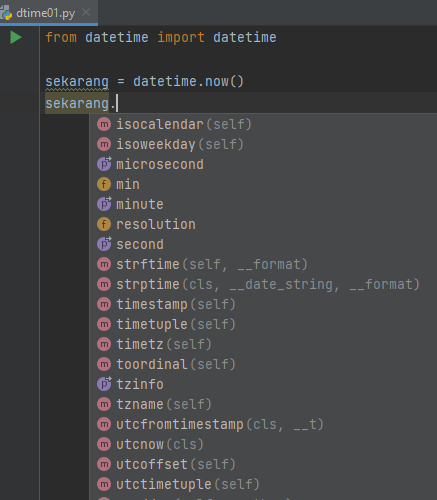The width and height of the screenshot is (437, 500).
Task: Choose timestamp(self) from suggestions
Action: tap(263, 304)
